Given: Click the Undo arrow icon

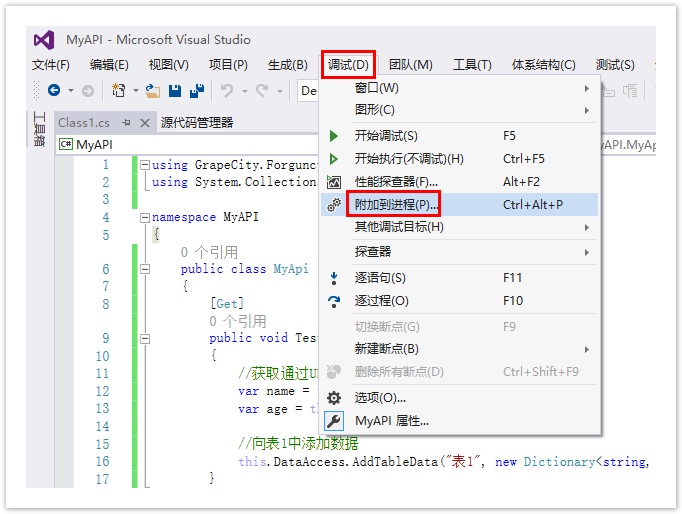Looking at the screenshot, I should tap(227, 90).
